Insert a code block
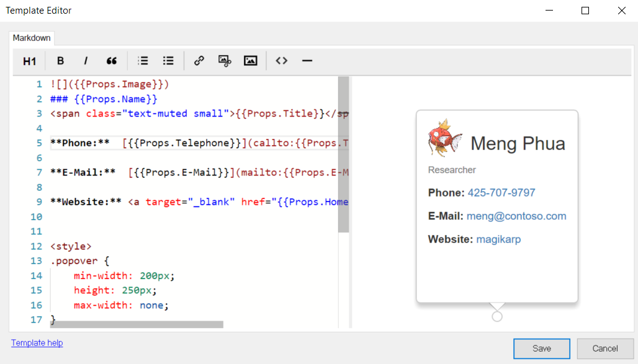This screenshot has height=364, width=638. tap(282, 61)
